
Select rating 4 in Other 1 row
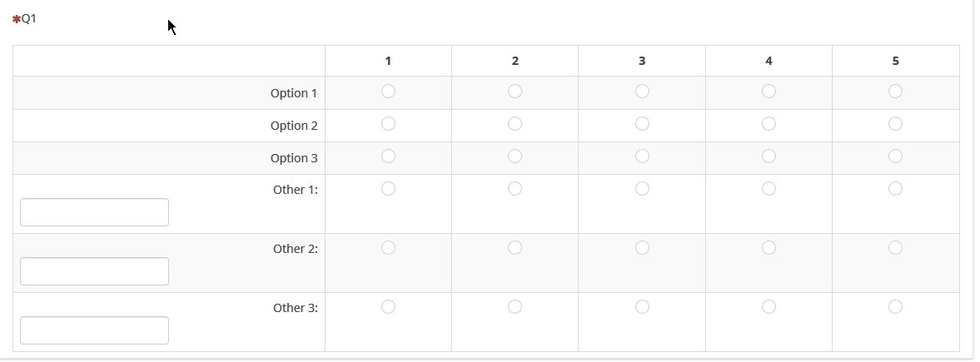769,189
